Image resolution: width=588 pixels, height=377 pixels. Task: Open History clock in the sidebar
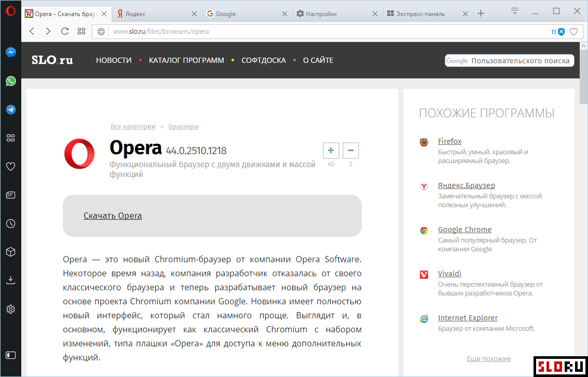coord(11,224)
